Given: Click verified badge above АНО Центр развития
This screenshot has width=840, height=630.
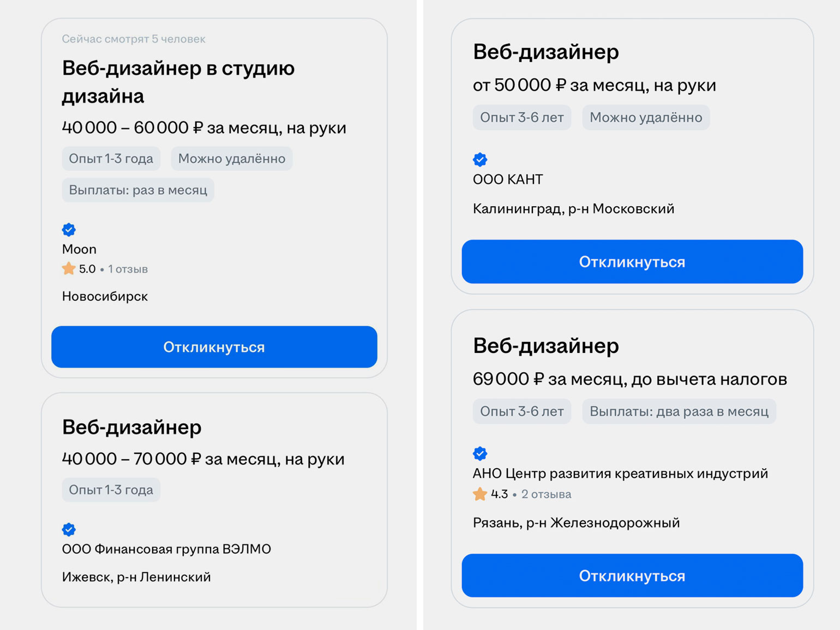Looking at the screenshot, I should (x=480, y=454).
